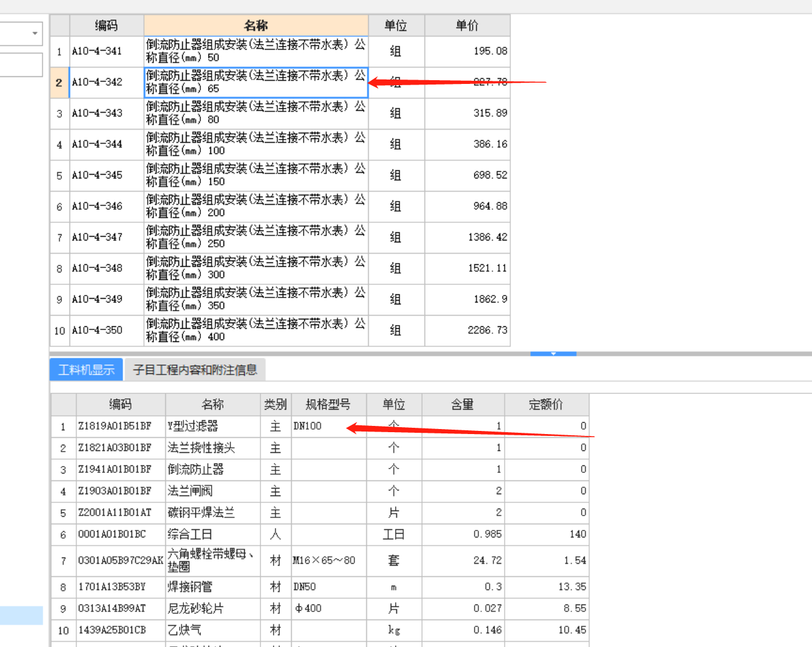
Task: Click the DN100 specification cell
Action: pyautogui.click(x=328, y=427)
